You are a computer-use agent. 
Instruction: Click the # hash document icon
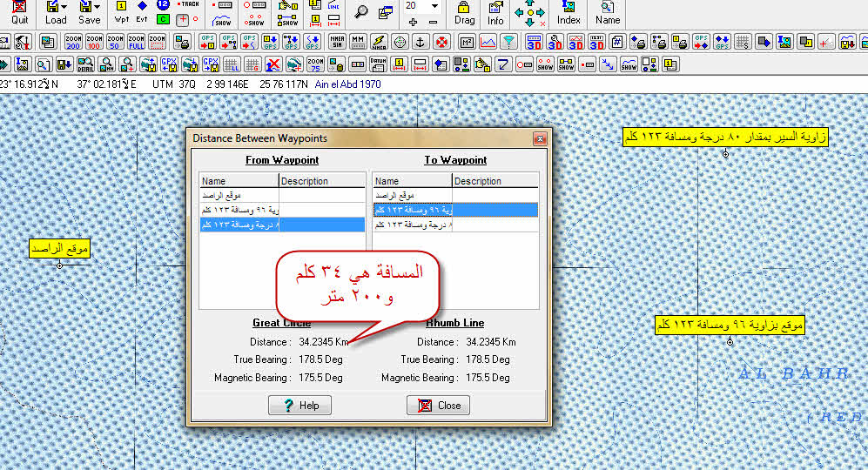pyautogui.click(x=617, y=42)
